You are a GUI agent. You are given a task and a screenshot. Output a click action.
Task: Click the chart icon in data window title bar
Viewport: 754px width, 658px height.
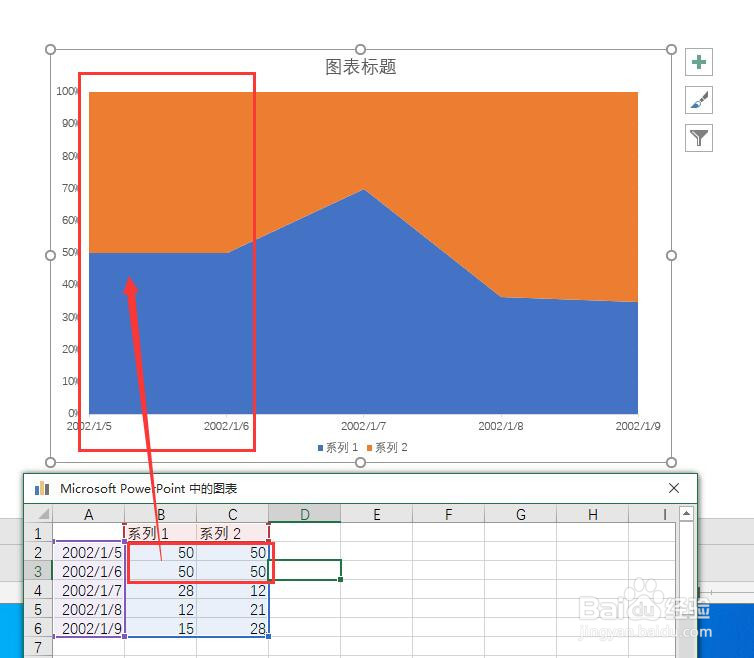[x=42, y=488]
